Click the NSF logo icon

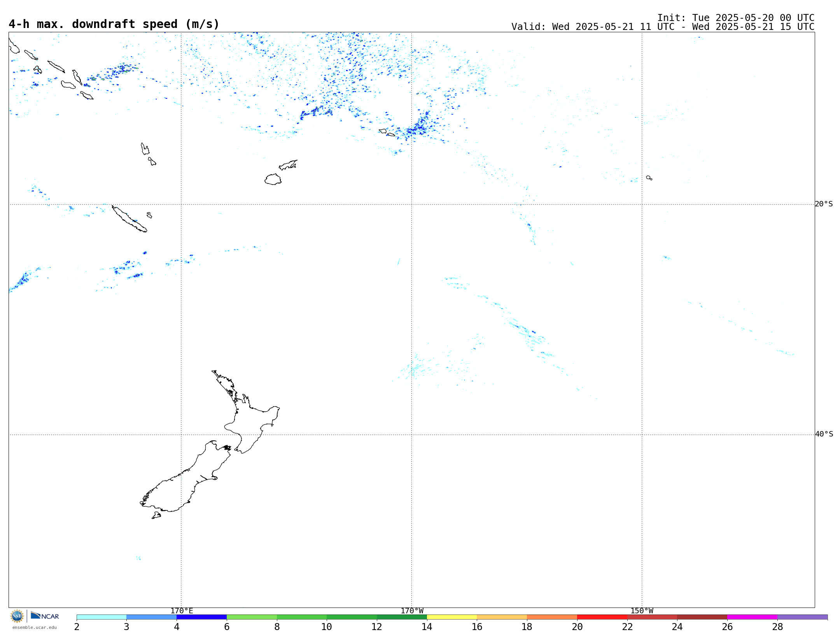17,616
